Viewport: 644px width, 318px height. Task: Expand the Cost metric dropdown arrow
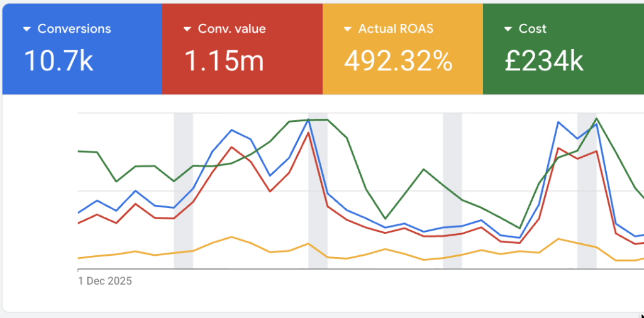click(508, 29)
